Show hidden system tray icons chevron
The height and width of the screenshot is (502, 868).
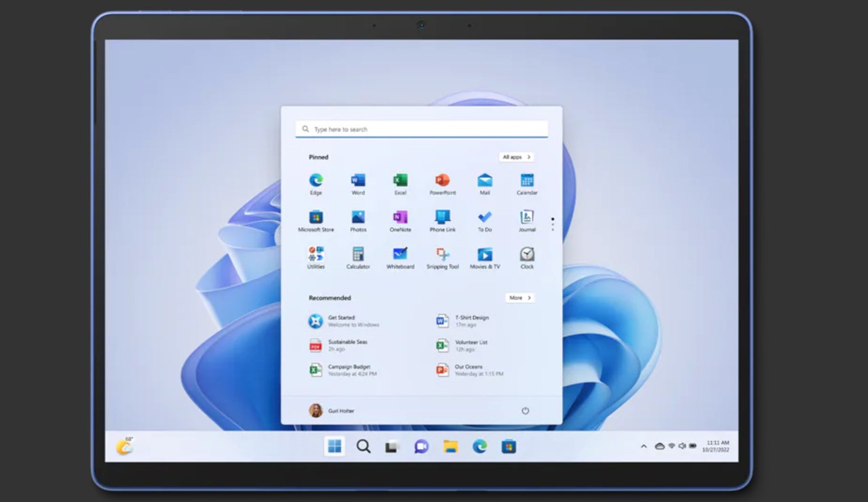coord(644,446)
